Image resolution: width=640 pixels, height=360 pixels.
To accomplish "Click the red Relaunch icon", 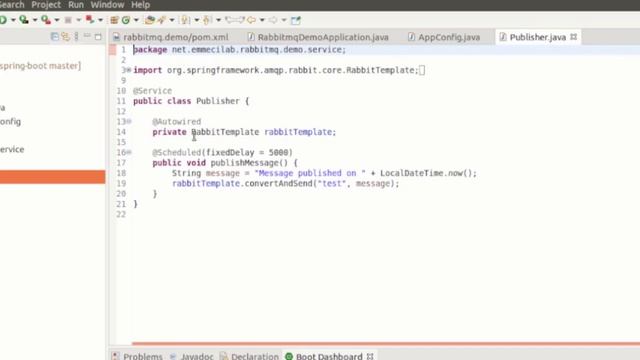I will (x=90, y=20).
